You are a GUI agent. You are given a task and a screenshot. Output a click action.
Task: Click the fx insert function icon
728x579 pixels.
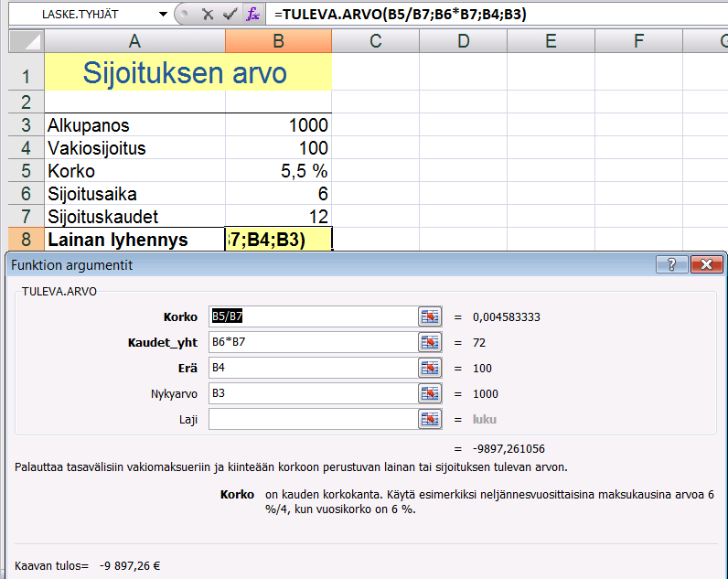(x=253, y=15)
